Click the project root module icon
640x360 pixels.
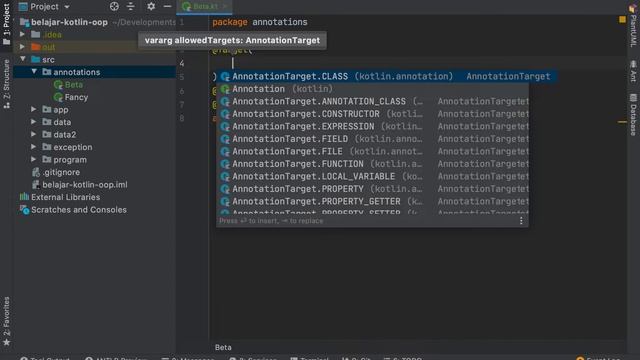tap(24, 22)
